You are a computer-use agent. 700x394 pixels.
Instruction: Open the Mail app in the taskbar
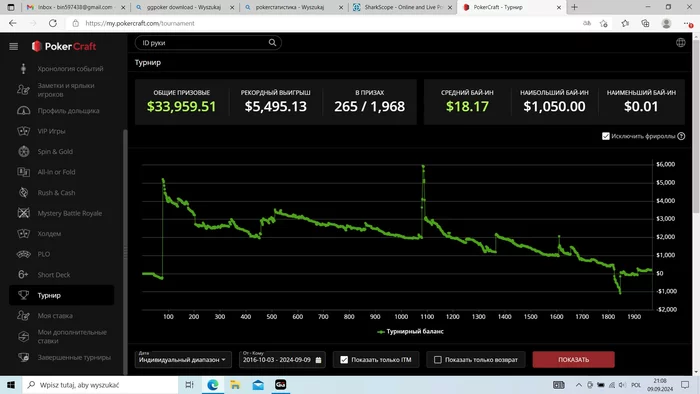tap(258, 385)
